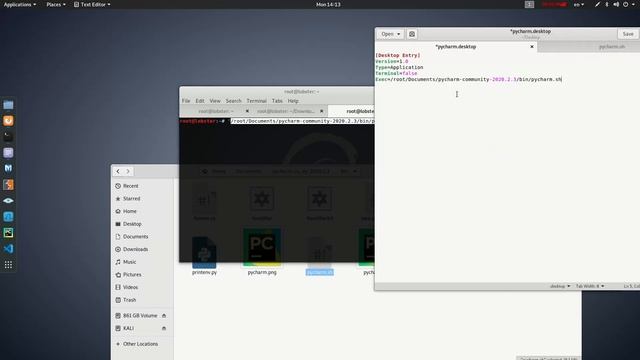Close the second terminal tab

click(x=321, y=111)
